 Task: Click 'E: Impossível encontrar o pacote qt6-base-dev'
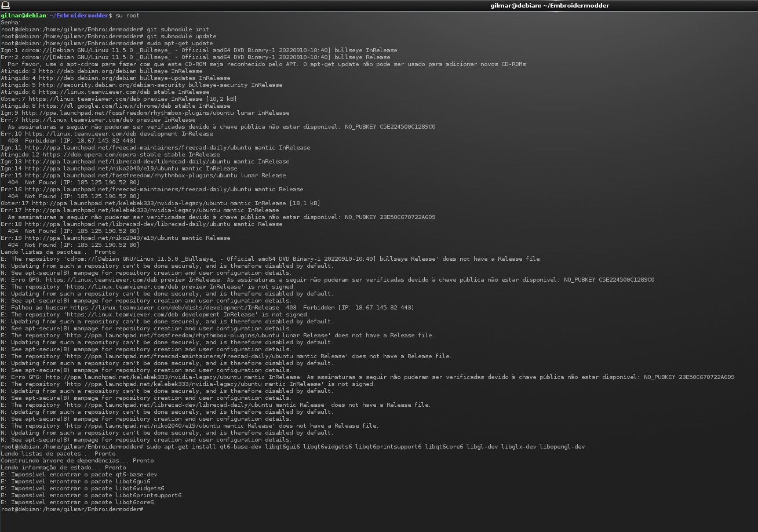click(79, 475)
